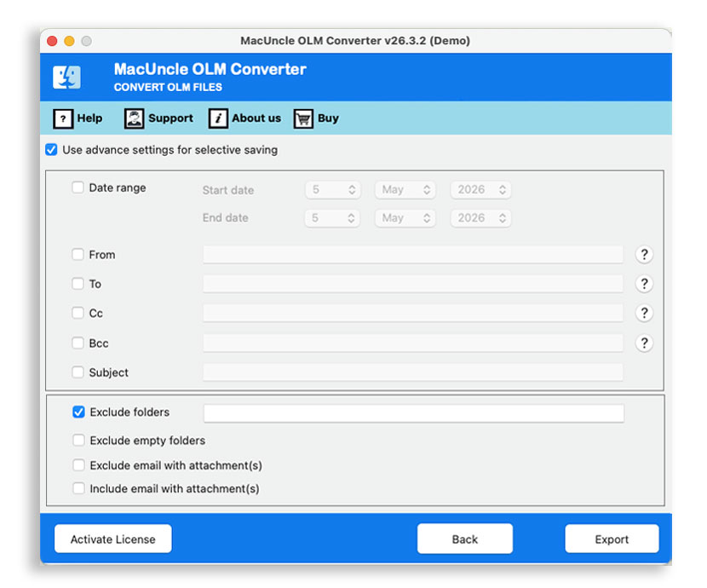Enable the Bcc filter checkbox
This screenshot has width=707, height=588.
tap(78, 343)
